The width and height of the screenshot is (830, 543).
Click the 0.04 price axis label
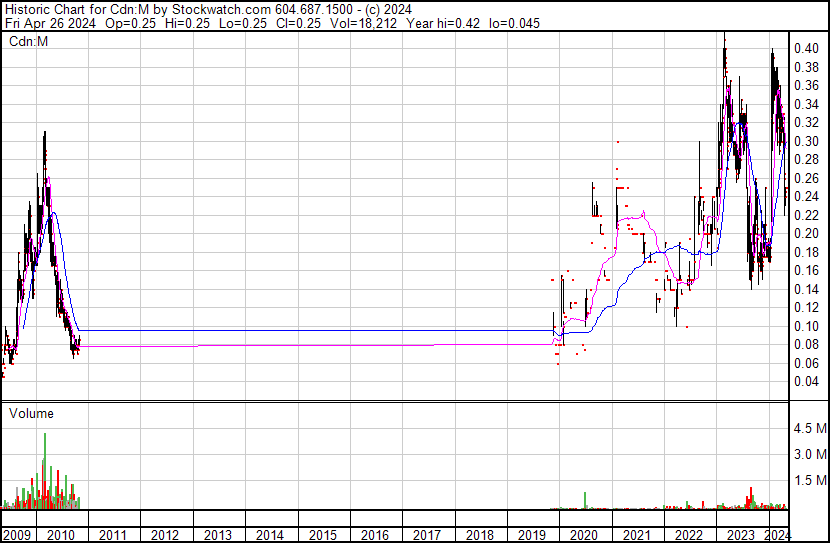pos(806,381)
